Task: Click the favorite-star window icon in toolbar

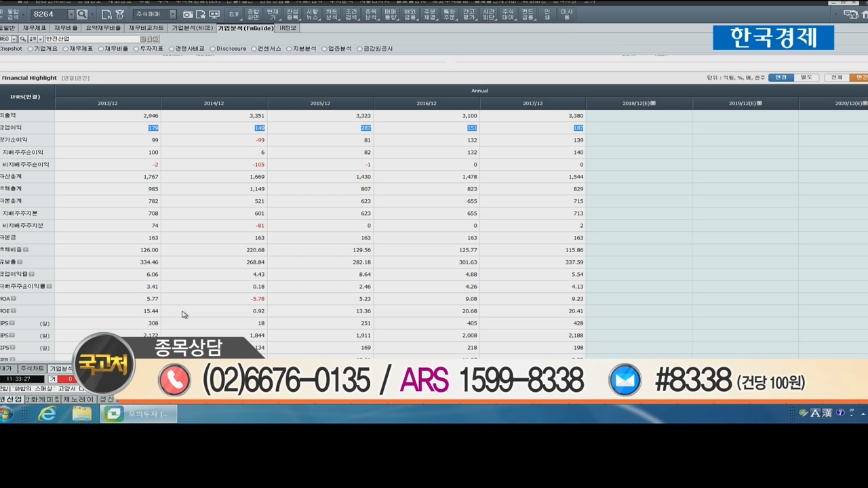Action: pos(201,14)
